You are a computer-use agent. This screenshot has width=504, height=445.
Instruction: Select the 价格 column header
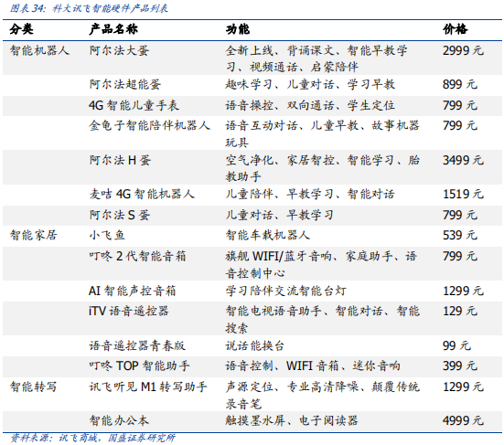coord(456,29)
